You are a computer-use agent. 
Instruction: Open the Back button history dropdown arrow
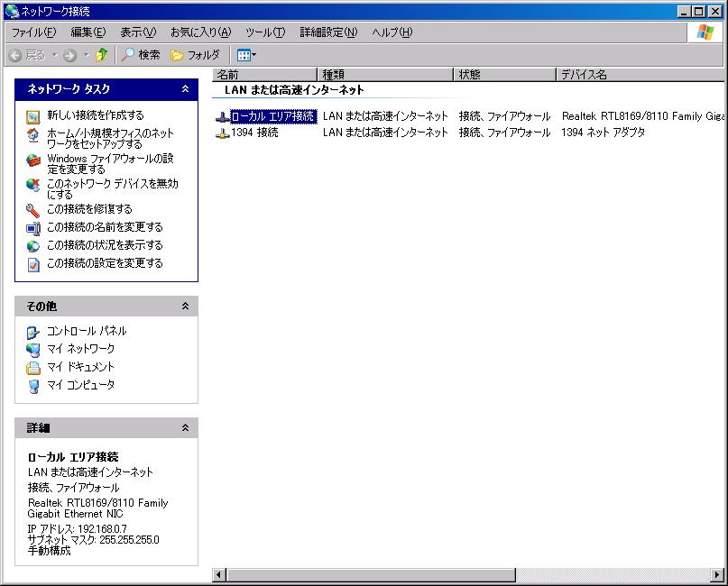(x=54, y=55)
